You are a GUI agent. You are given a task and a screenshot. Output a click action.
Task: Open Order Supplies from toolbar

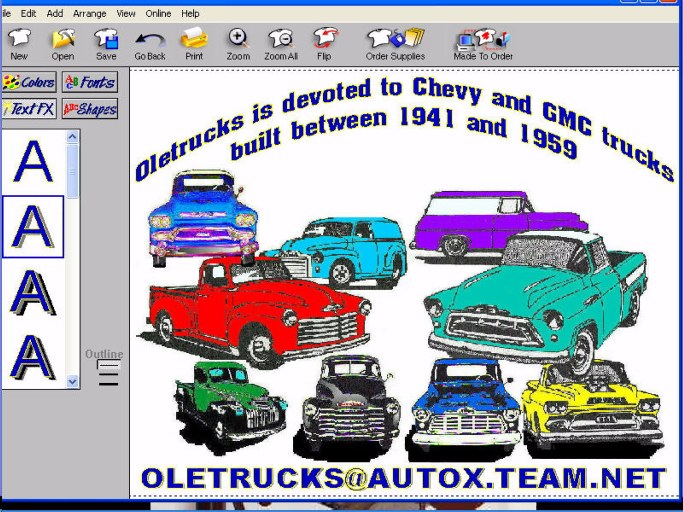pos(395,44)
